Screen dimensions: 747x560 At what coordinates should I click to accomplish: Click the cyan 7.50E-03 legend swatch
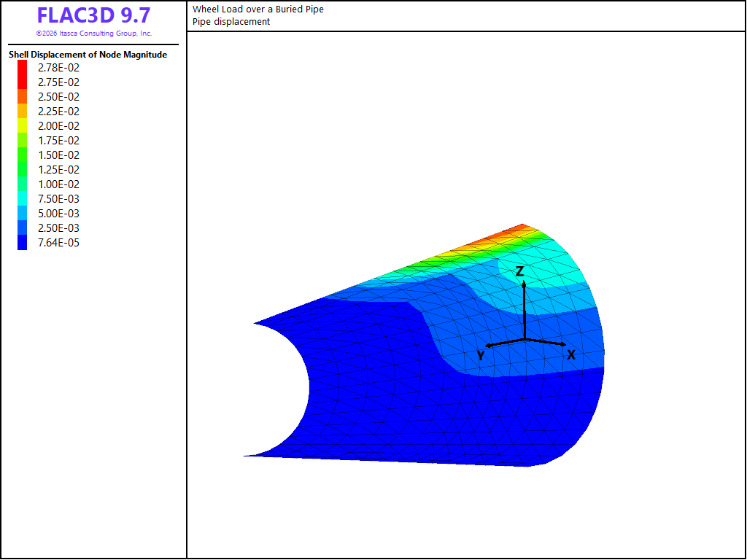[23, 198]
